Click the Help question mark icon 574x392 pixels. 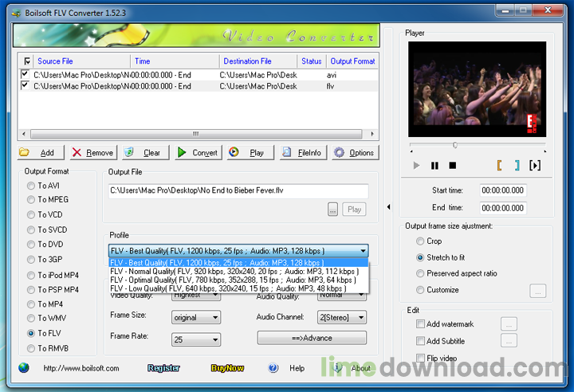click(273, 368)
